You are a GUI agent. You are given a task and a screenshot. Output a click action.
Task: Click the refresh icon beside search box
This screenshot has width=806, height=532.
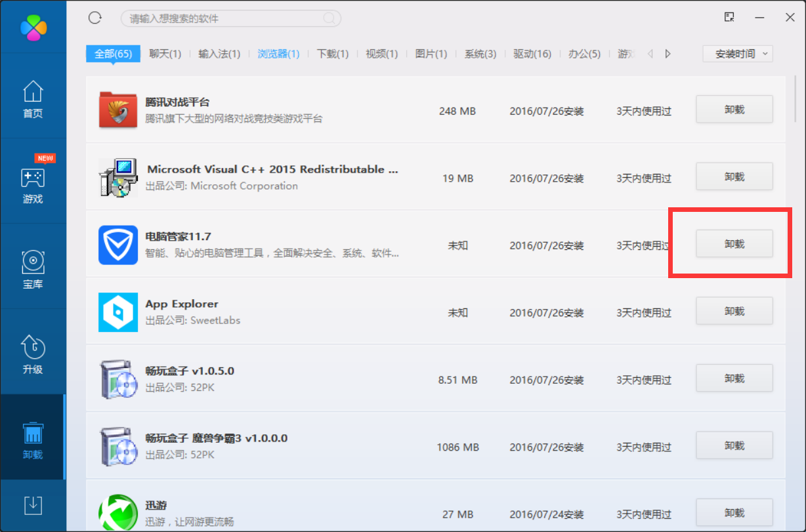coord(95,18)
